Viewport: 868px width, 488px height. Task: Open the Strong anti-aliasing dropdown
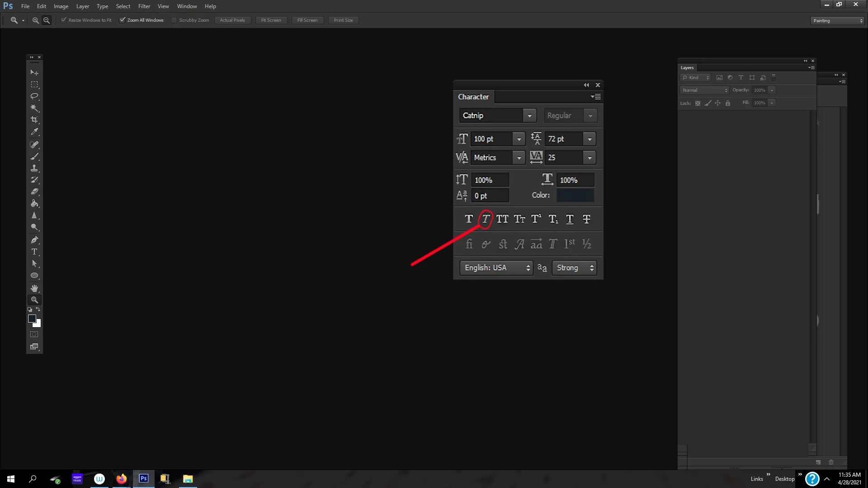[574, 268]
